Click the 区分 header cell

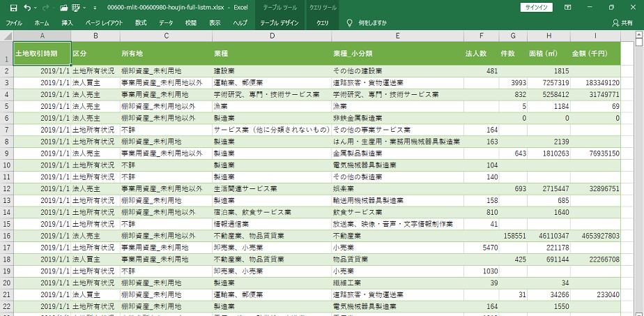[95, 54]
